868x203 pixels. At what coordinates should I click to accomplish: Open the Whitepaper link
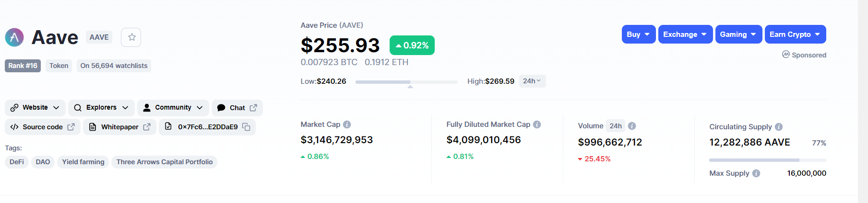(x=120, y=127)
